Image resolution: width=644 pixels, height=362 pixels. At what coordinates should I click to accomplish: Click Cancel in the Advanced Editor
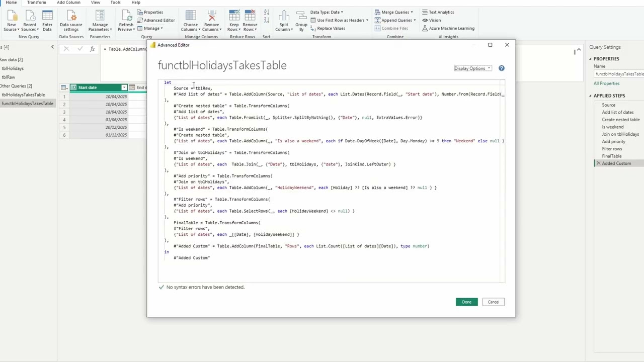click(x=493, y=302)
